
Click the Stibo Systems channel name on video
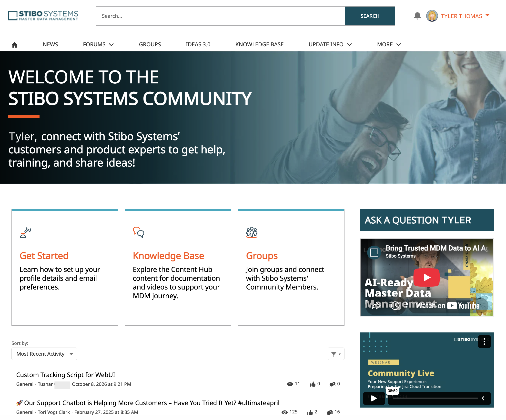click(x=401, y=256)
